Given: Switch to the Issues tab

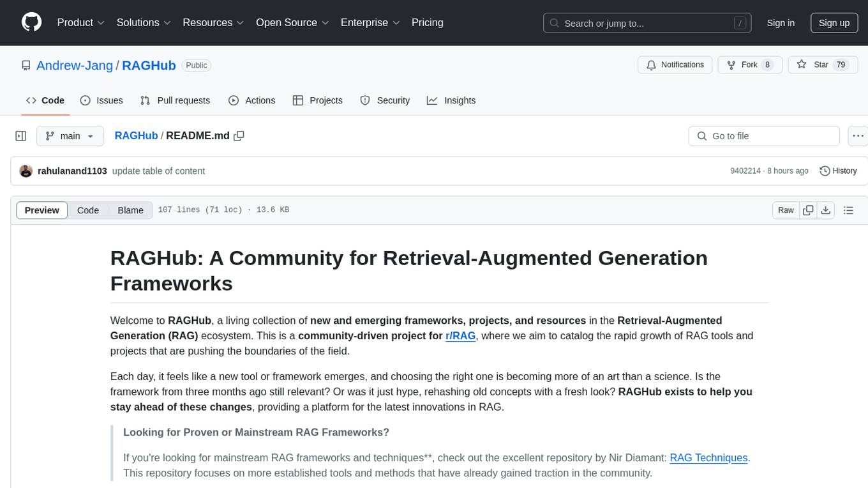Looking at the screenshot, I should 101,100.
